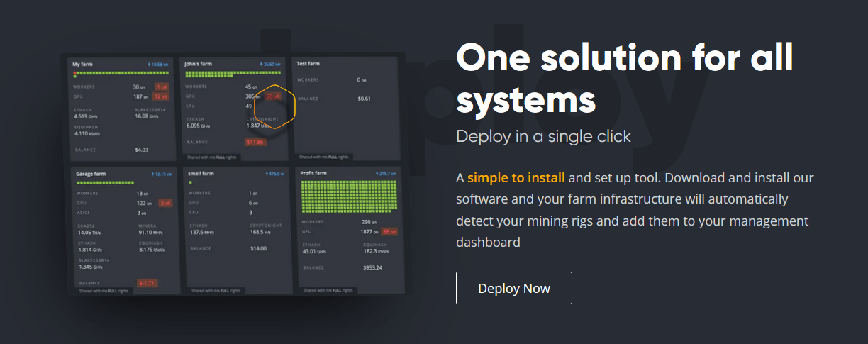Click the red '1 off' workers badge in My farm

pyautogui.click(x=161, y=87)
